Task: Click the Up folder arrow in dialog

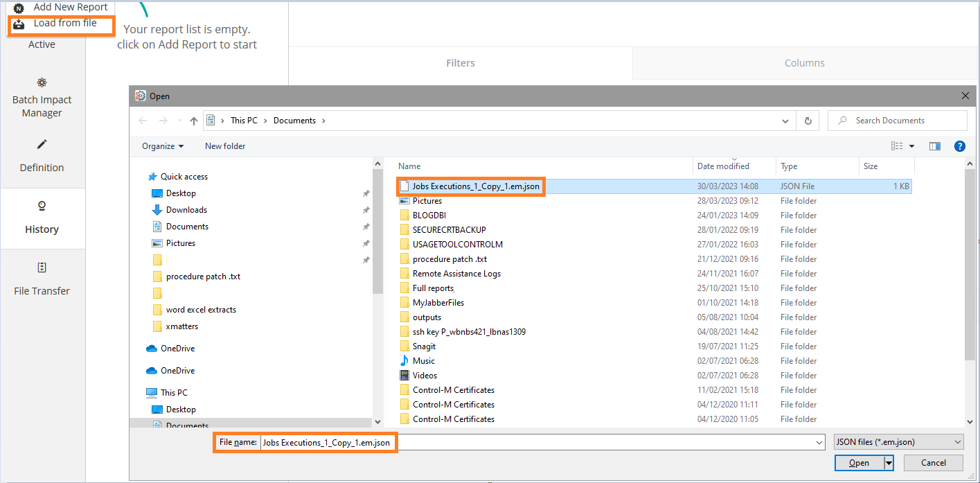Action: click(194, 121)
